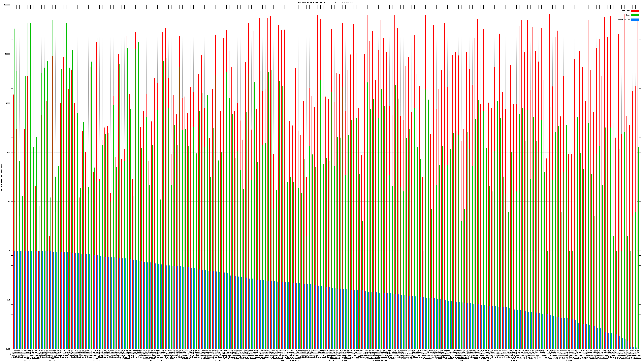Click the green Spam legend swatch
This screenshot has height=362, width=644.
[635, 15]
